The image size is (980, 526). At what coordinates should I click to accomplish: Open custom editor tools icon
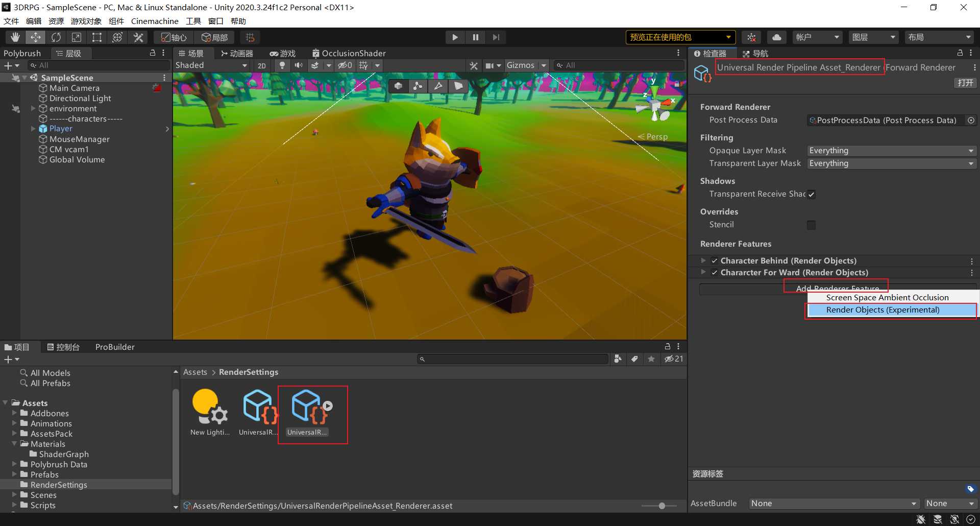pyautogui.click(x=138, y=37)
